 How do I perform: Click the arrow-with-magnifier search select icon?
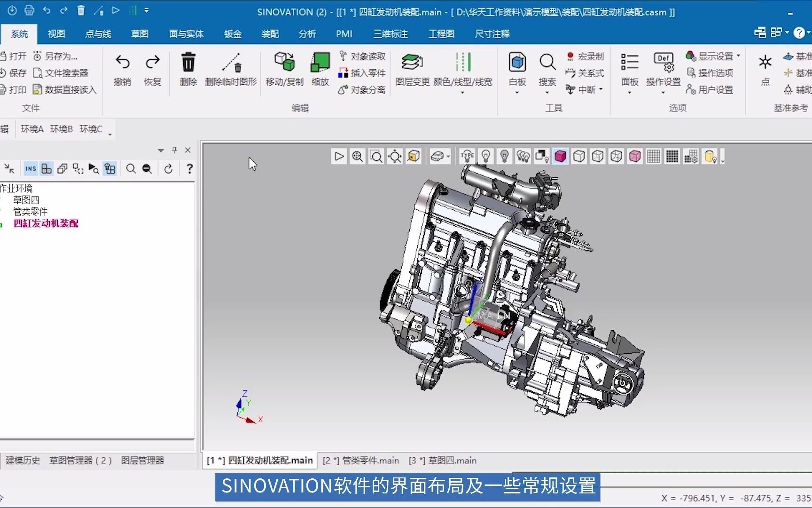tap(94, 169)
